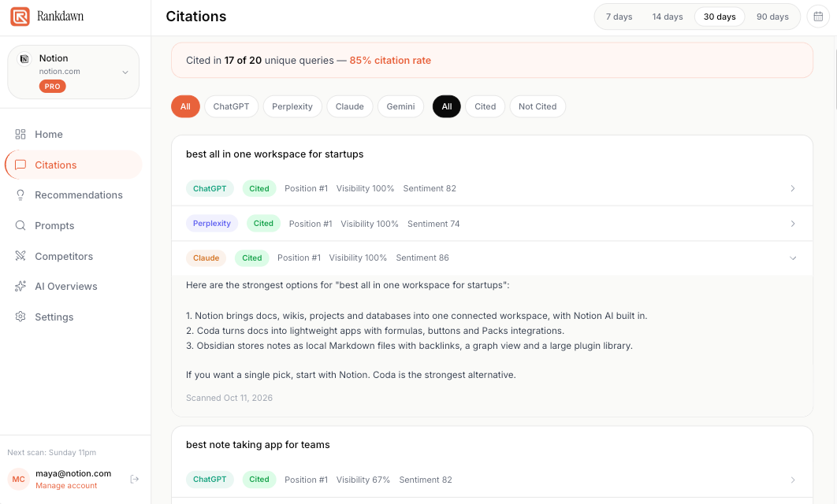The width and height of the screenshot is (837, 504).
Task: Expand the ChatGPT row for startups query
Action: [793, 188]
